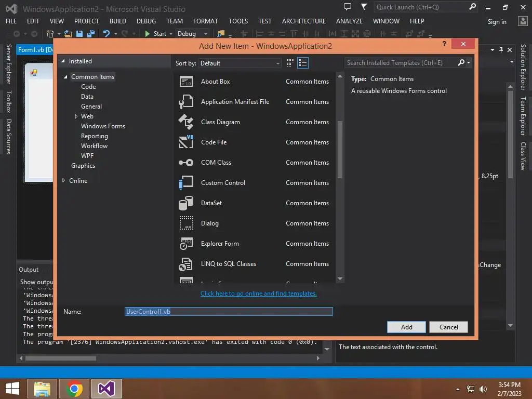This screenshot has height=399, width=532.
Task: Select the Graphics category
Action: pos(83,166)
